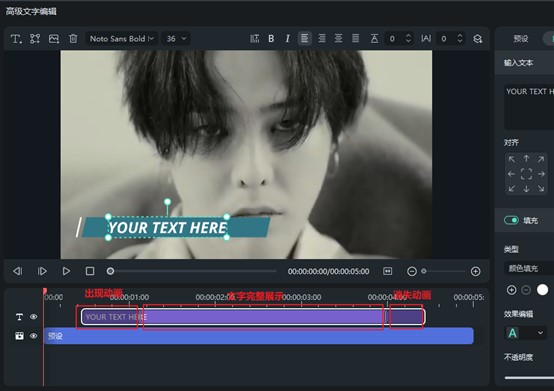Click the next frame button

click(x=42, y=271)
